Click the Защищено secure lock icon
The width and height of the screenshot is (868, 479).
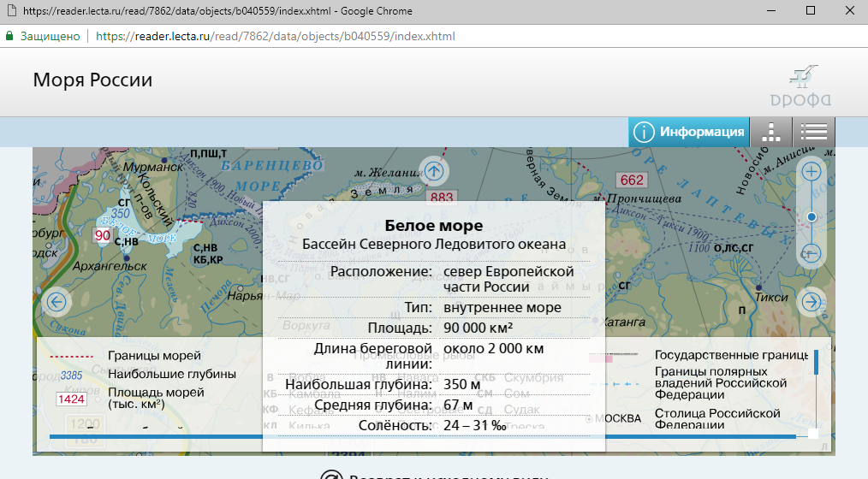[9, 37]
